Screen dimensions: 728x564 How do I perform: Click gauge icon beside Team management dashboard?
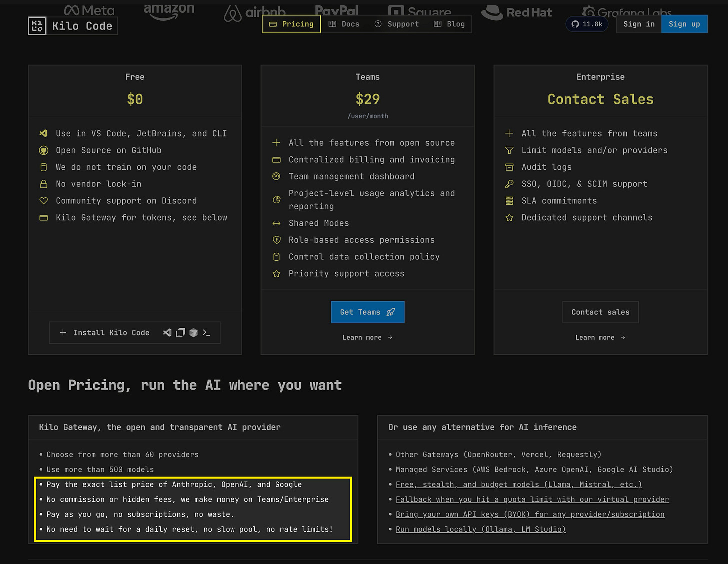(x=276, y=176)
